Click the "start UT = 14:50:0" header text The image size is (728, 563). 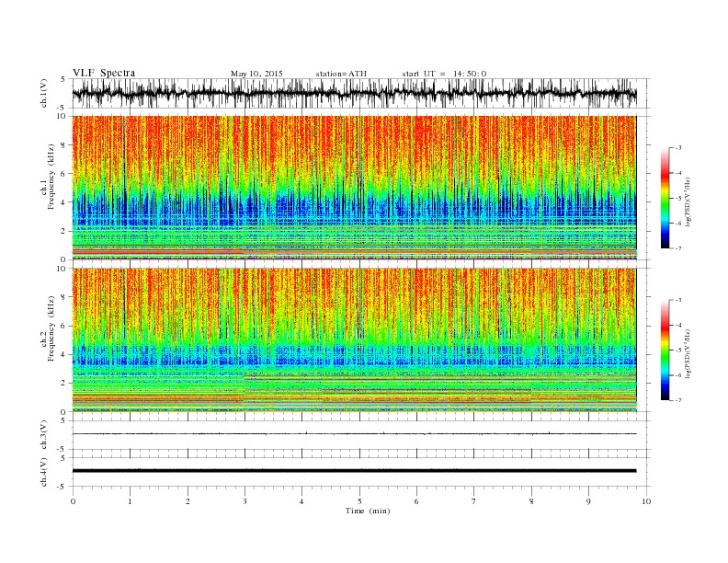coord(444,74)
